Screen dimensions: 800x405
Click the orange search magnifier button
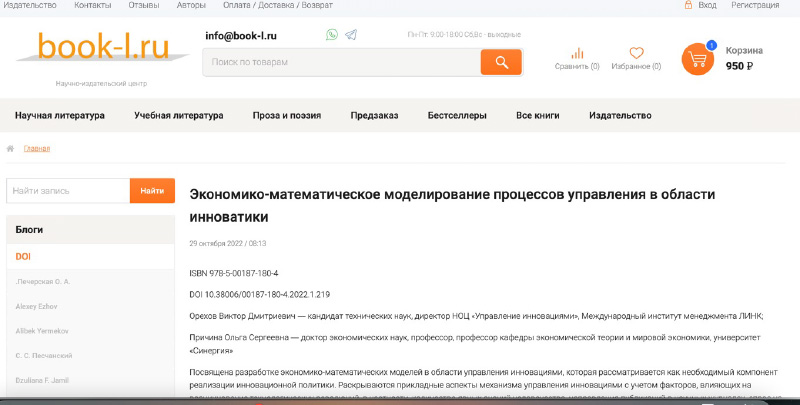(x=501, y=62)
